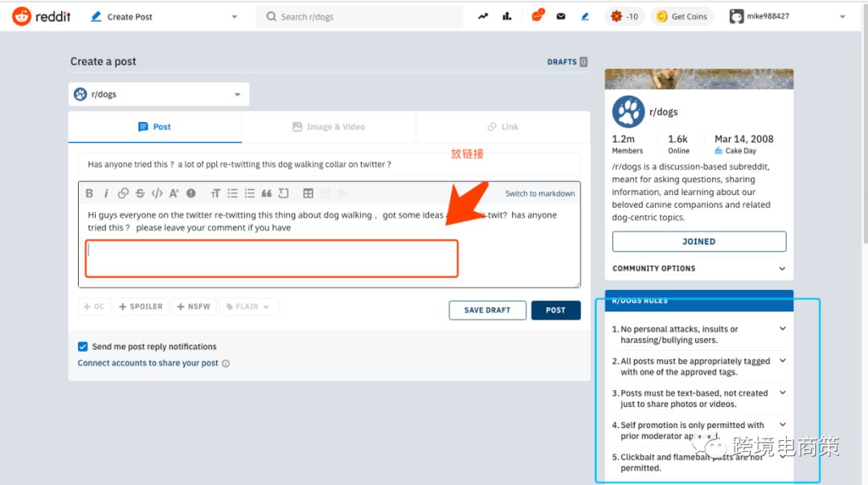
Task: Open the Create Post navigation dropdown
Action: [x=165, y=17]
